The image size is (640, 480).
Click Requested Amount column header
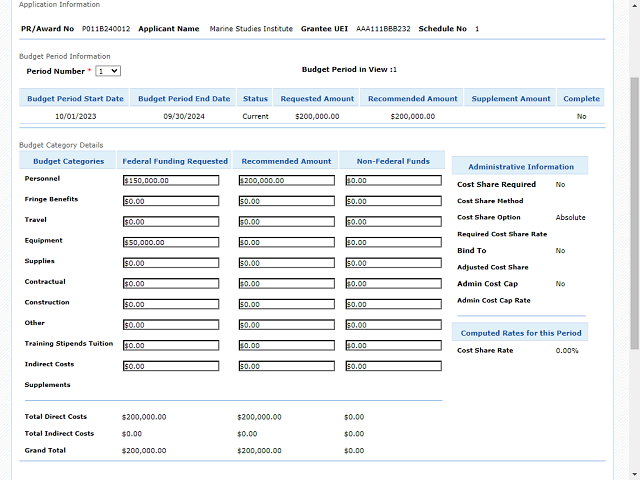point(317,99)
